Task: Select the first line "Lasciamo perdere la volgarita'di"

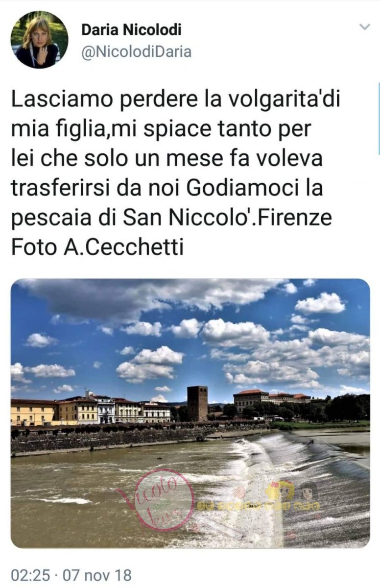Action: tap(175, 100)
